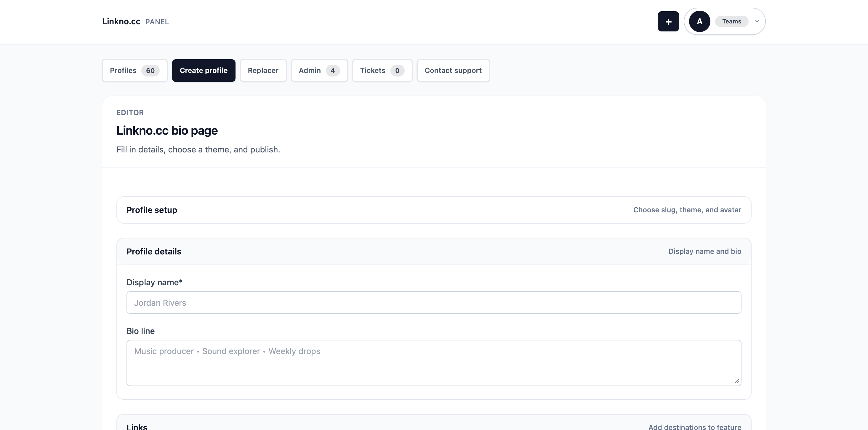Select the Create profile tab
Viewport: 868px width, 430px height.
tap(204, 71)
